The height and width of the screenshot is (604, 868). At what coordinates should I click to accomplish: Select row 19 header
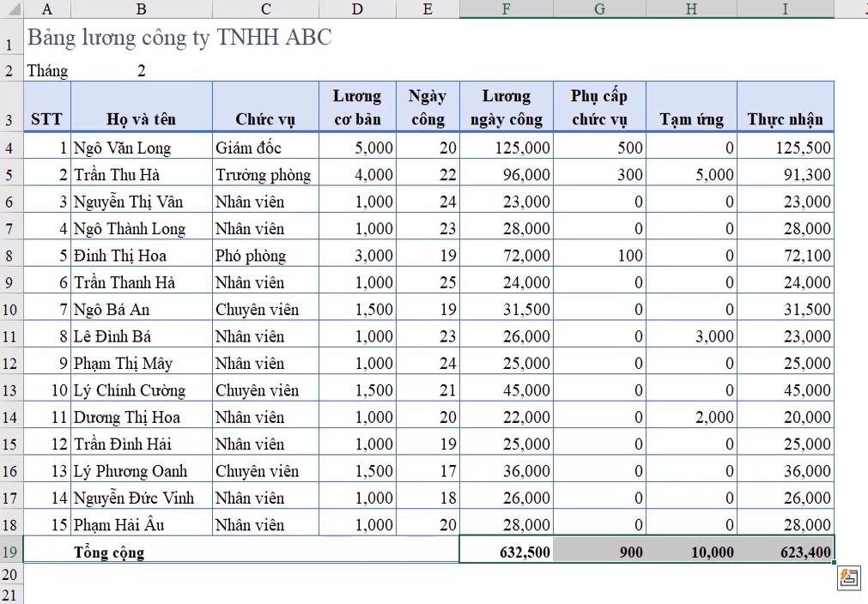pyautogui.click(x=11, y=552)
